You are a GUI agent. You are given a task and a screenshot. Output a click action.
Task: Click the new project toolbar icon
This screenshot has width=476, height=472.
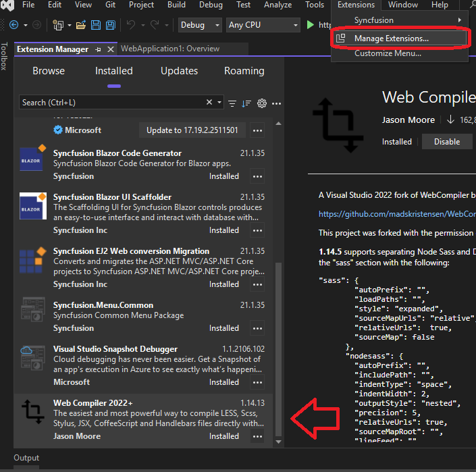(57, 25)
